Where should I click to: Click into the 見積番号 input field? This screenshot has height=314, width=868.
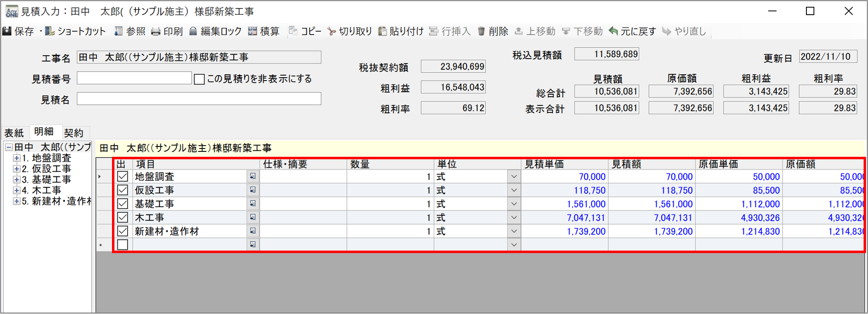coord(134,78)
